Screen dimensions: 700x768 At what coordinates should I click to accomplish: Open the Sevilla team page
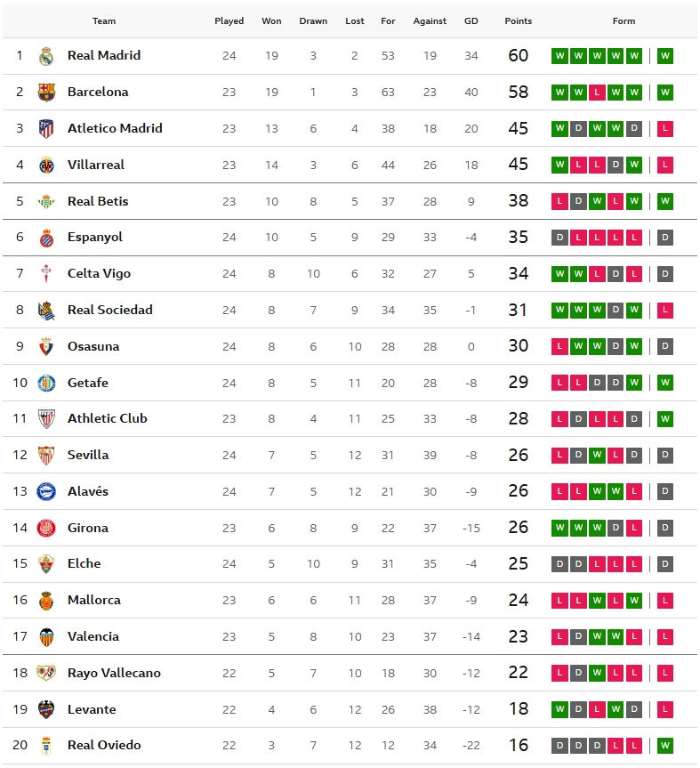(x=88, y=455)
